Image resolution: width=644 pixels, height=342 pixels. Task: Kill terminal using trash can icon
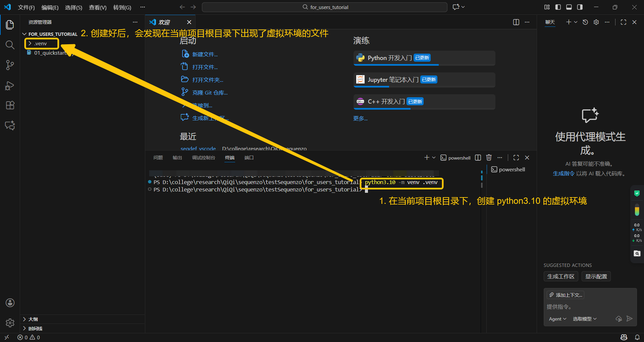[x=489, y=158]
